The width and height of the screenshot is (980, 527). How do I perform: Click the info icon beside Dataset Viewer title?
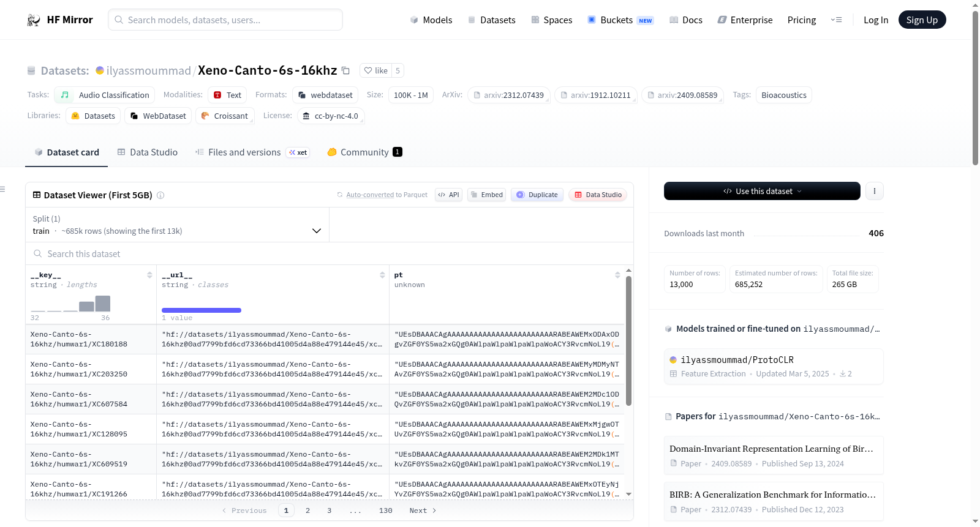point(160,195)
